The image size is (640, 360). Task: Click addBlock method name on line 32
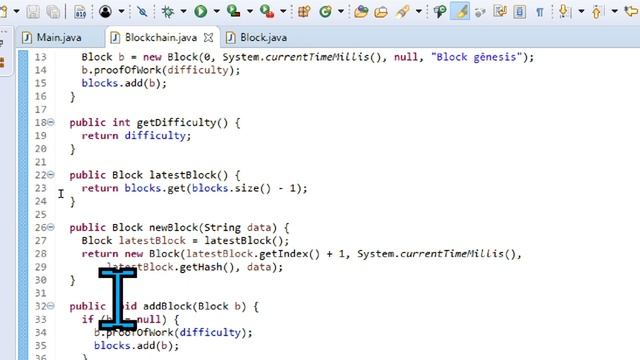pos(167,306)
